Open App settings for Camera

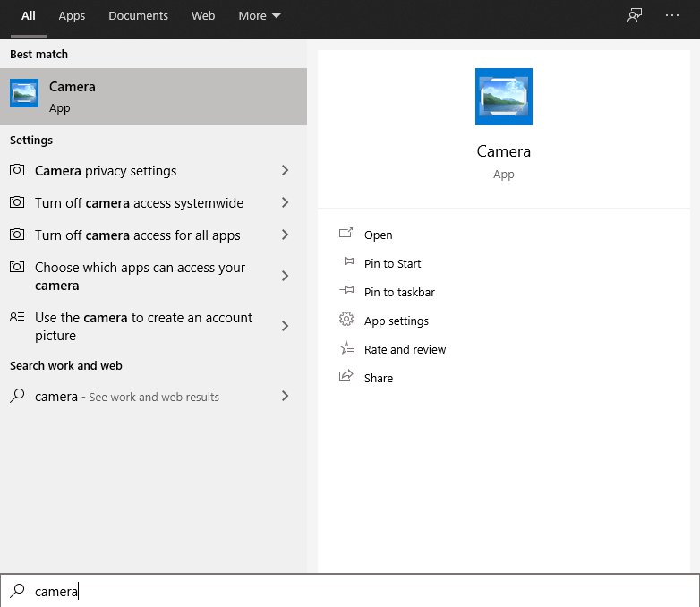coord(397,321)
